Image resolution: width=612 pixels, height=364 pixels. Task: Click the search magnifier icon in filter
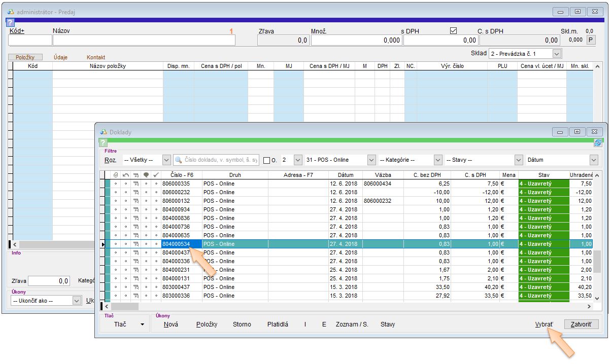click(x=179, y=160)
